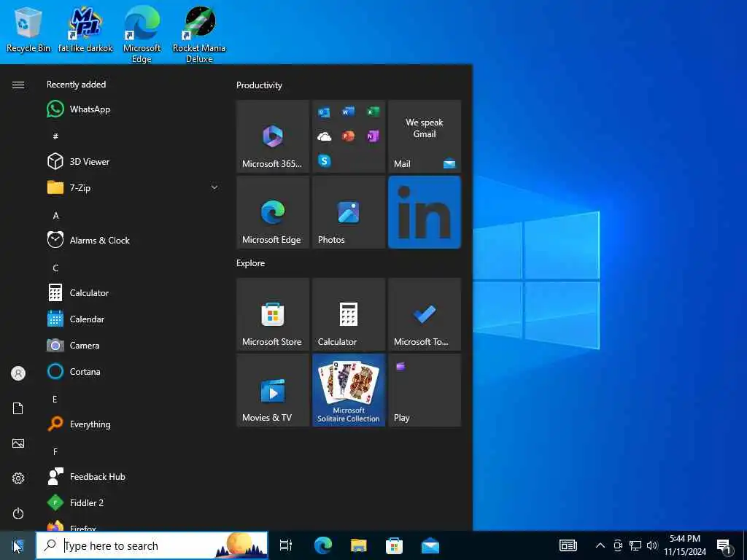Select Recycle Bin on desktop

(28, 29)
